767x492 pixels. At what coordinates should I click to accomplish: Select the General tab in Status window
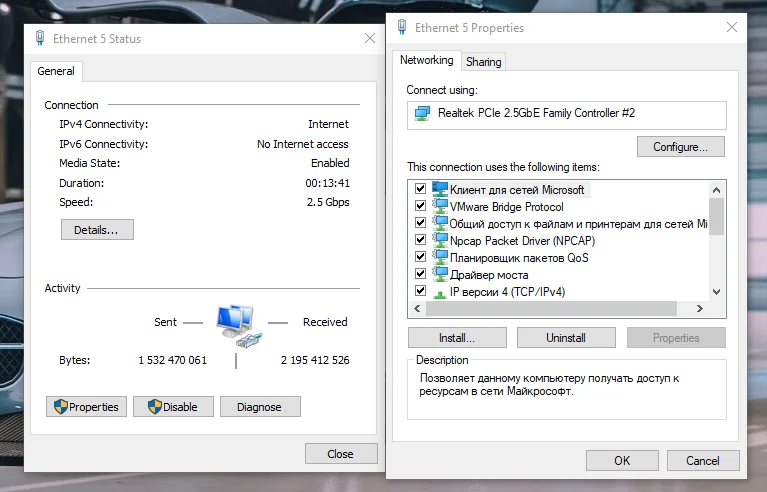pyautogui.click(x=56, y=71)
